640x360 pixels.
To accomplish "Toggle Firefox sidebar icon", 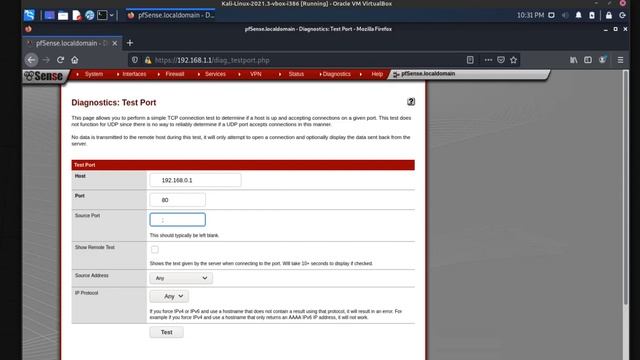I will click(588, 60).
